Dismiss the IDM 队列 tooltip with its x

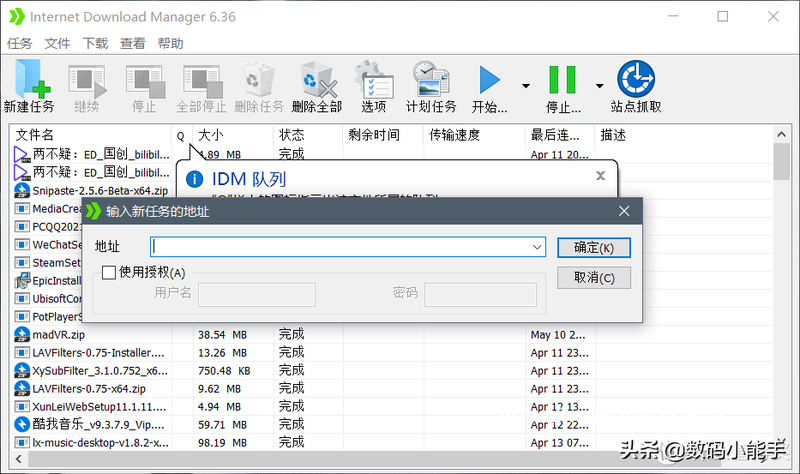[x=601, y=176]
